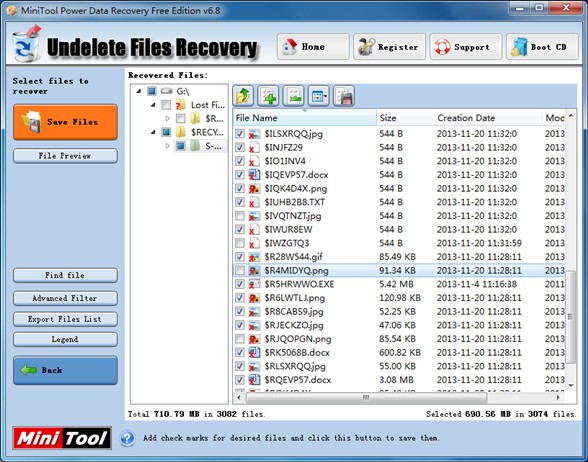Click the file list scroll-down arrow
588x462 pixels.
(x=571, y=385)
